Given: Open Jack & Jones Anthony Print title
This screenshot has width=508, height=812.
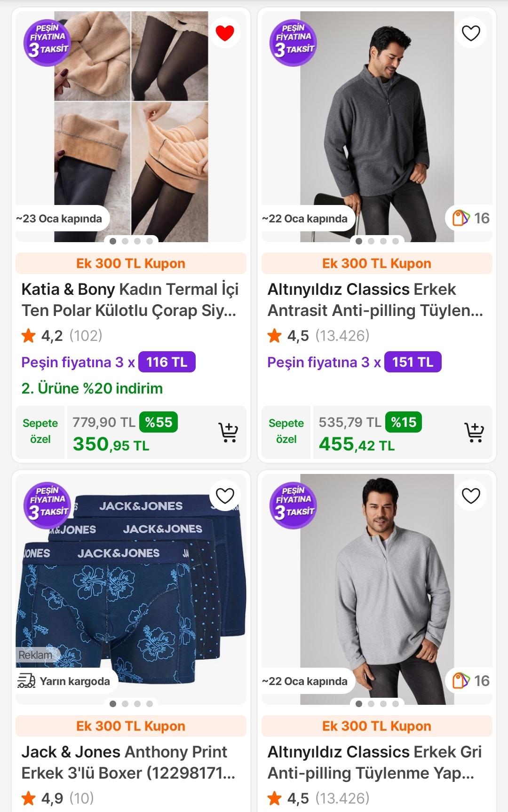Looking at the screenshot, I should (128, 762).
